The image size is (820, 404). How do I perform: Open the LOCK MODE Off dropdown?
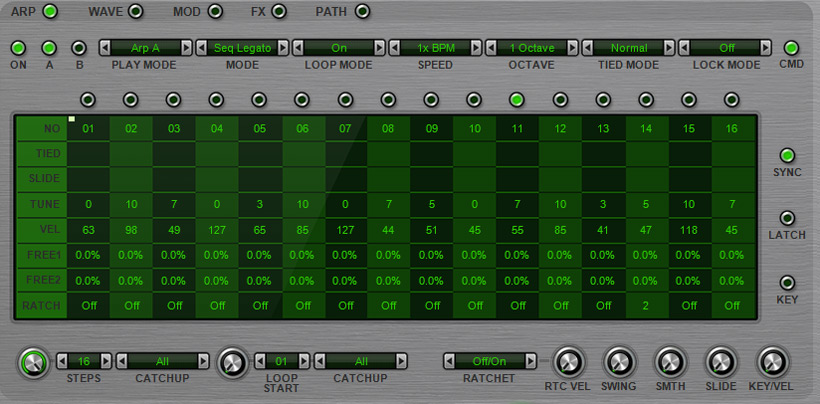click(725, 48)
